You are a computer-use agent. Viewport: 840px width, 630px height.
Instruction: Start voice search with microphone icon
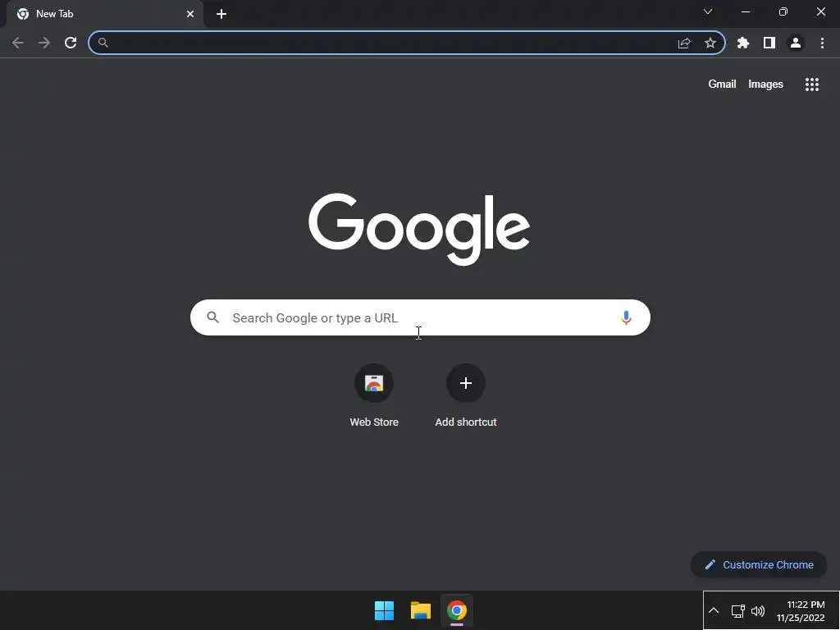click(626, 317)
